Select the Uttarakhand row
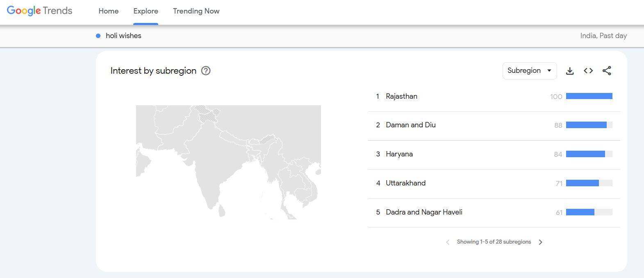The width and height of the screenshot is (644, 278). pos(494,183)
